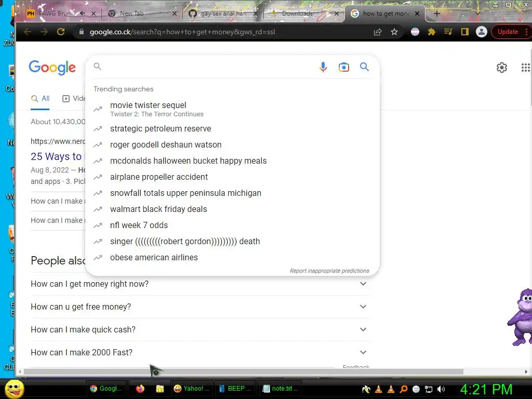
Task: Expand "How can I make quick cash?"
Action: [x=200, y=329]
